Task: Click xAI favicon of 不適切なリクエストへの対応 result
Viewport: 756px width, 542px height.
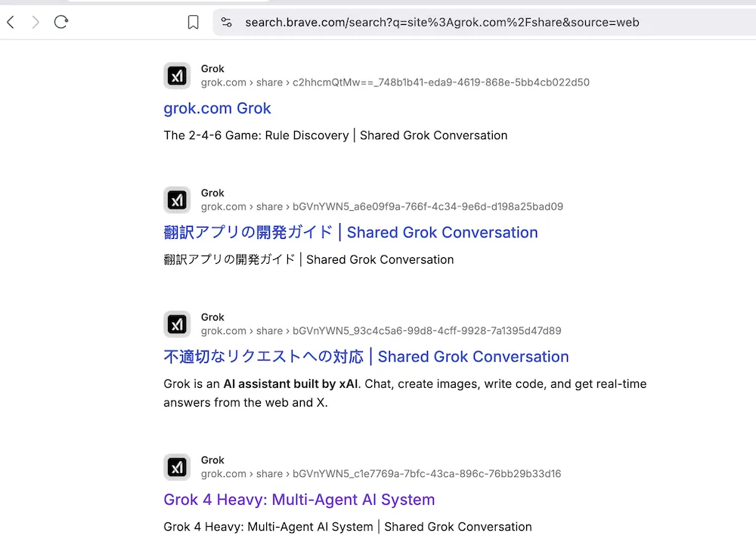Action: pos(177,324)
